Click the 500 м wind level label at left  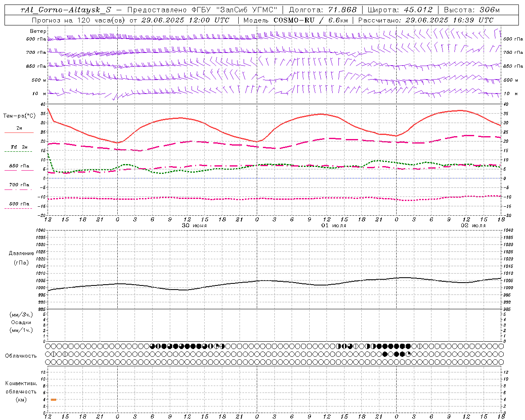(39, 80)
